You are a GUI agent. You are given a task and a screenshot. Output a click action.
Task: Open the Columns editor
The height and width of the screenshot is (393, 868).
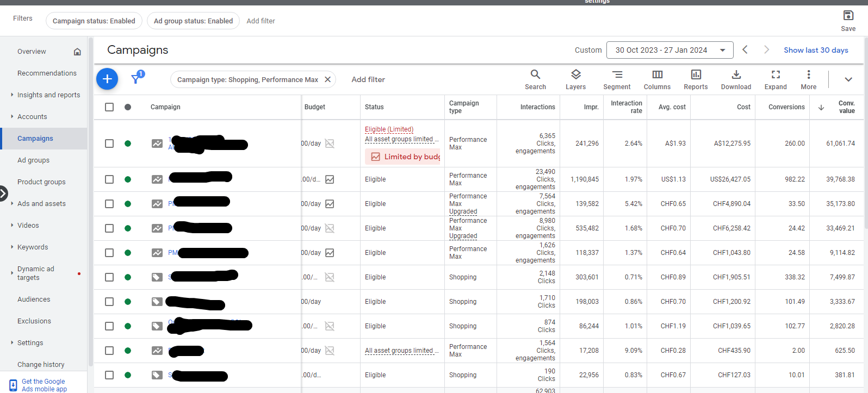coord(657,79)
